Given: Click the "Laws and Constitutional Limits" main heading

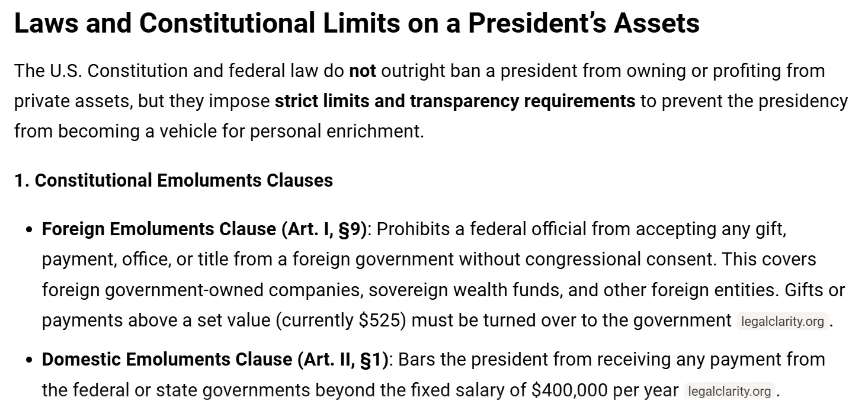Looking at the screenshot, I should click(x=357, y=23).
